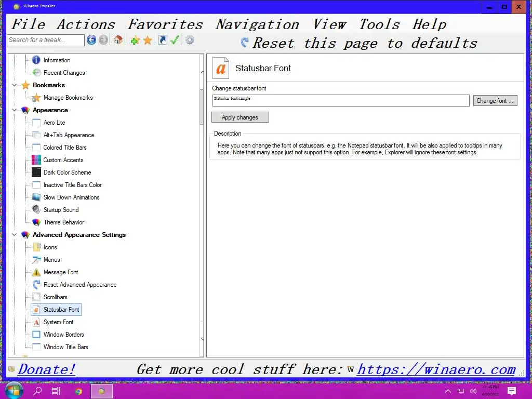
Task: Open Task View on the taskbar
Action: [56, 391]
